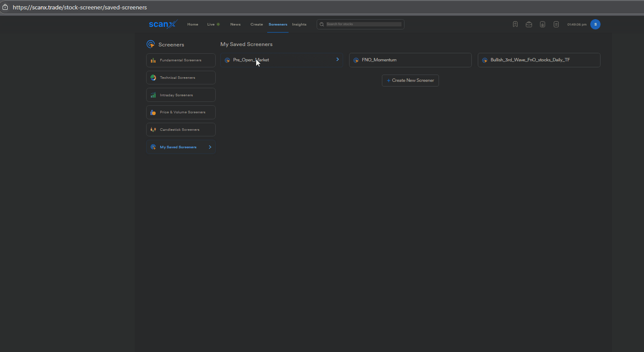Click the Candlestick Screeners icon
The height and width of the screenshot is (352, 644).
(x=153, y=130)
